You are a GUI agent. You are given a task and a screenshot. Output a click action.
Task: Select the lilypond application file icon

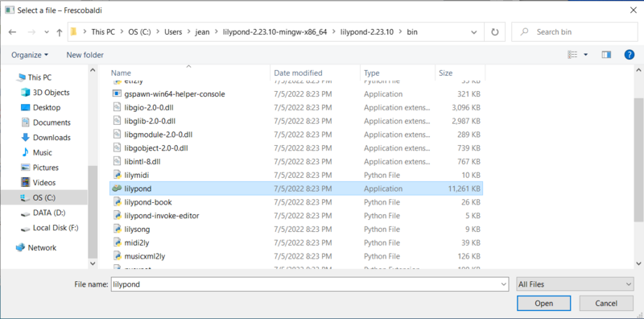click(x=117, y=188)
